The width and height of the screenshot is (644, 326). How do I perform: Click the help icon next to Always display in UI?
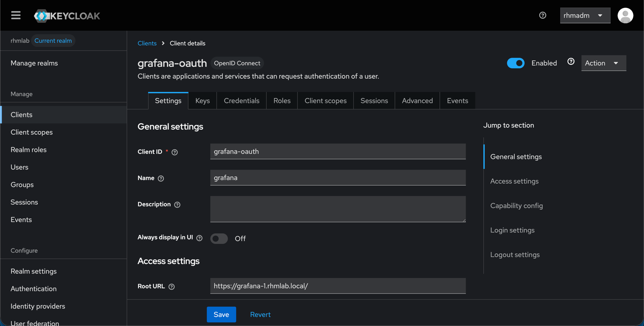click(x=199, y=238)
